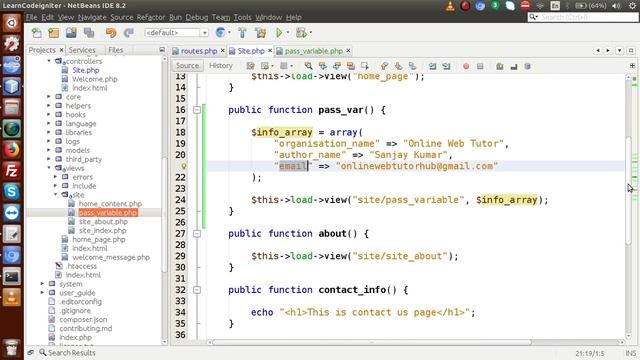Click the Stop Macro Recording icon
Viewport: 640px width, 360px height.
(480, 66)
